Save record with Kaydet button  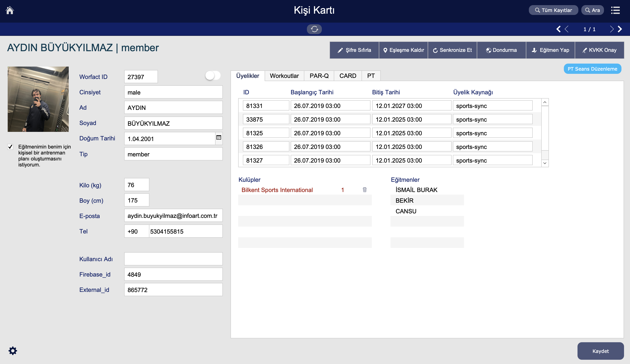[601, 351]
